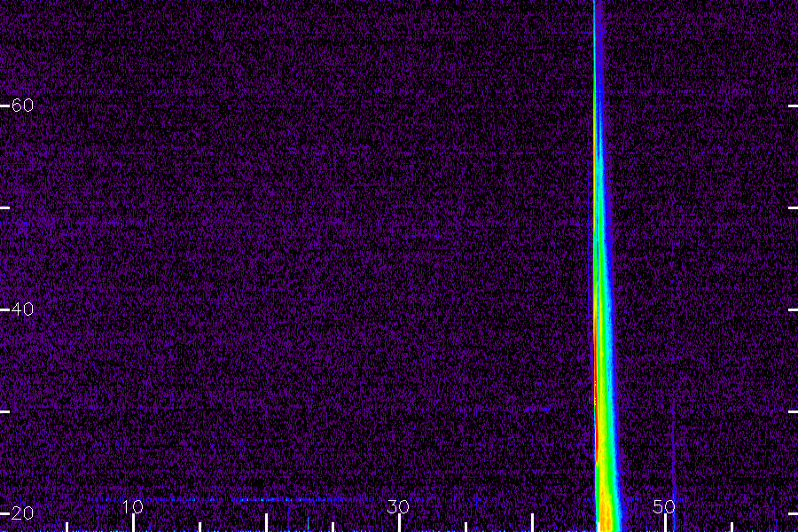Click the "60" vertical axis label
The image size is (798, 532).
(22, 106)
